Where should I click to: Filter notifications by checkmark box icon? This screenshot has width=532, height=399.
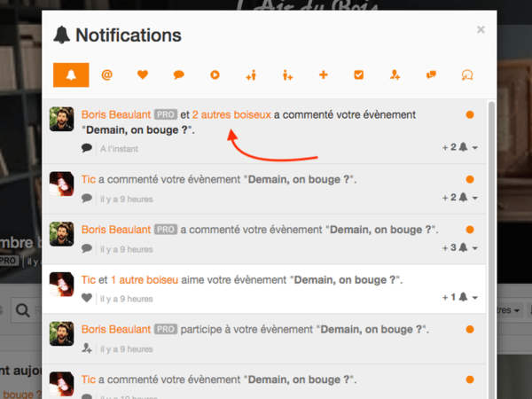coord(359,74)
